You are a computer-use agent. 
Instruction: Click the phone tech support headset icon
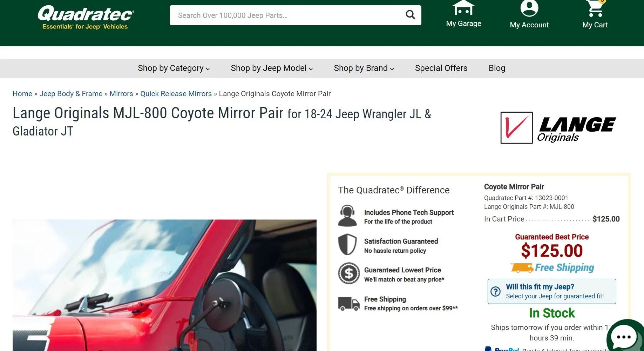(347, 216)
